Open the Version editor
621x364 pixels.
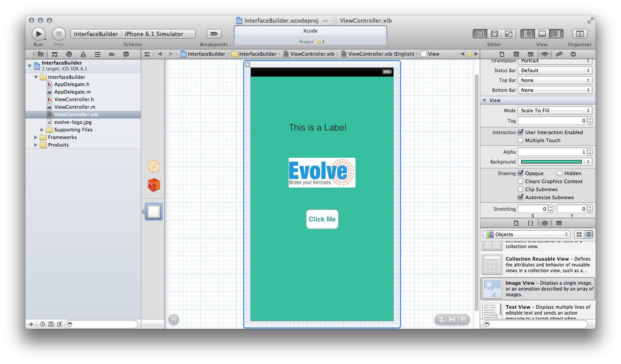tap(508, 34)
